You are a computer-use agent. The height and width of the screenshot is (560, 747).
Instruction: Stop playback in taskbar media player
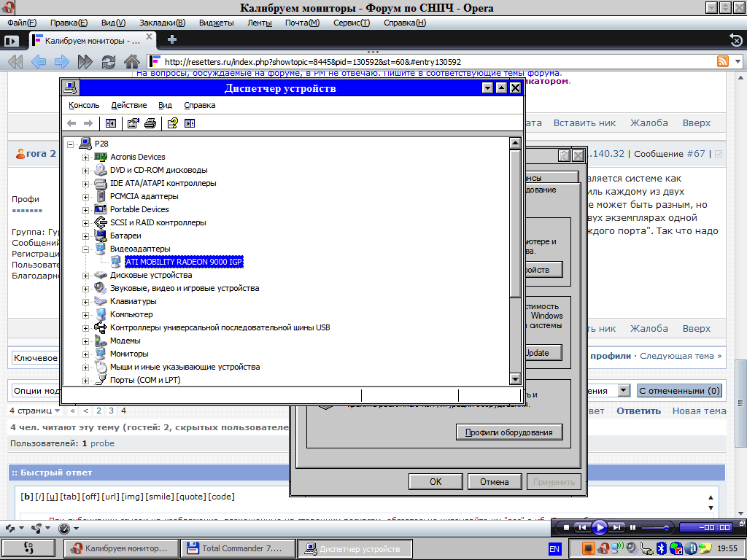point(566,527)
